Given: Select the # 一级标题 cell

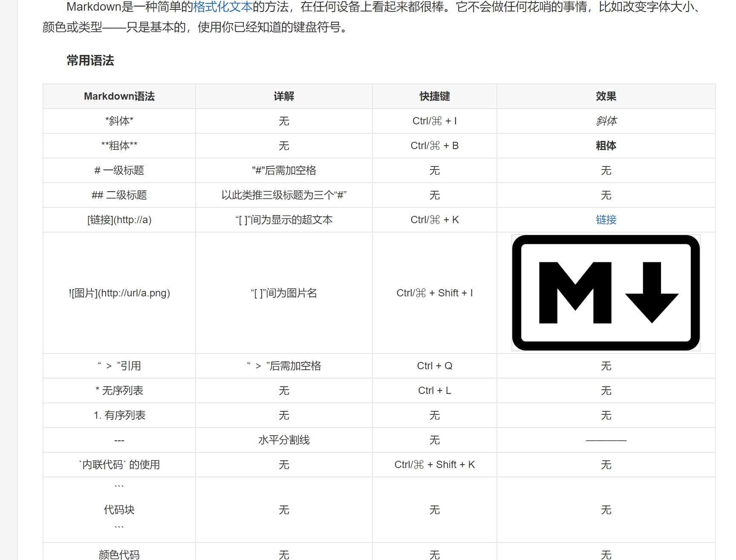Looking at the screenshot, I should tap(119, 170).
